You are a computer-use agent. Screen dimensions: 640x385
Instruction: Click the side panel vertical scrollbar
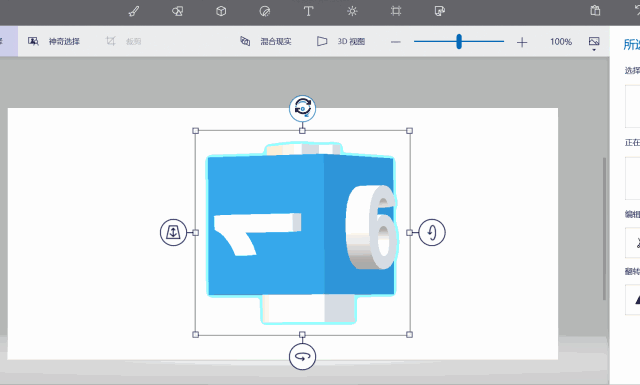tap(604, 229)
